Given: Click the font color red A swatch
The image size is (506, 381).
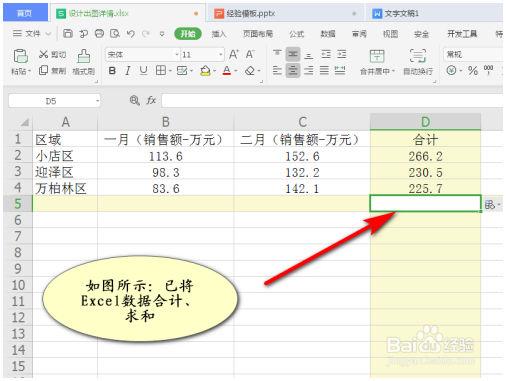Looking at the screenshot, I should tap(227, 71).
